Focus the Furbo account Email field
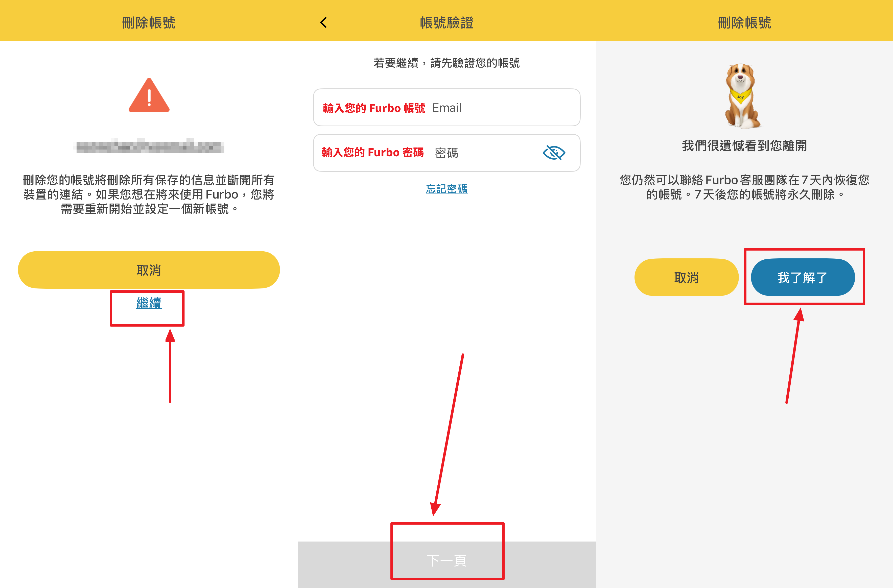This screenshot has height=588, width=893. (446, 108)
